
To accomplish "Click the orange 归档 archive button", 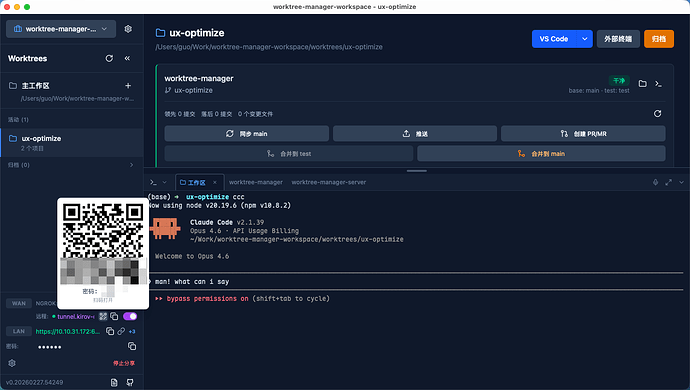I will tap(659, 39).
